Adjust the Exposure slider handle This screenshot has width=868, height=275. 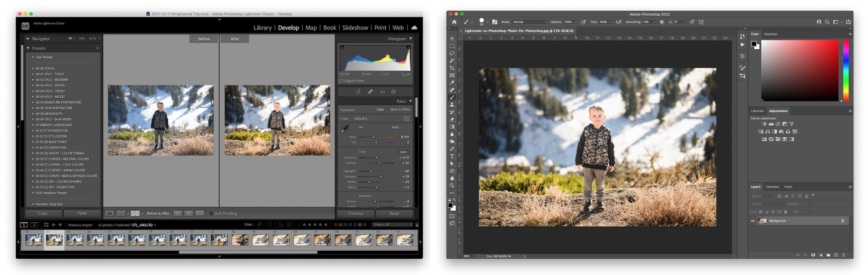377,158
